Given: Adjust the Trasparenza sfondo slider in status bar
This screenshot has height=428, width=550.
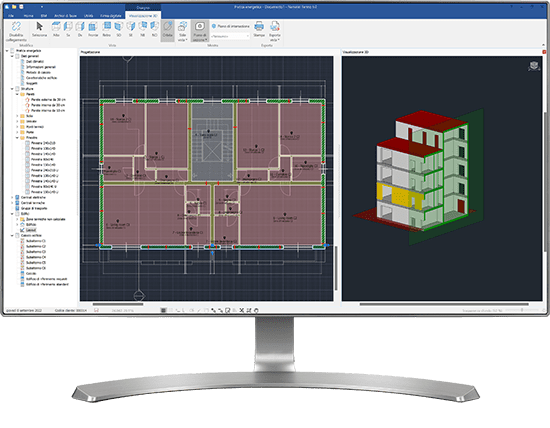Looking at the screenshot, I should click(x=522, y=310).
